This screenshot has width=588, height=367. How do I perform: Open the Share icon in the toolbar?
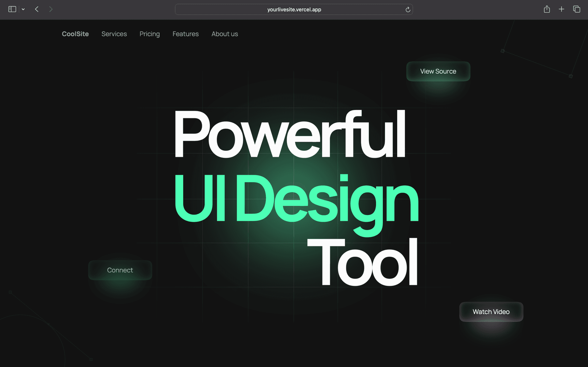(547, 9)
